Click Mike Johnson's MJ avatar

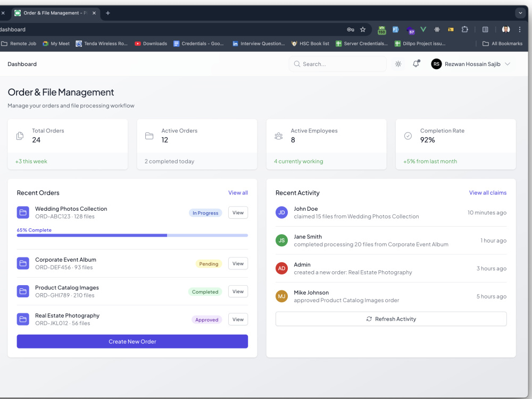coord(281,296)
